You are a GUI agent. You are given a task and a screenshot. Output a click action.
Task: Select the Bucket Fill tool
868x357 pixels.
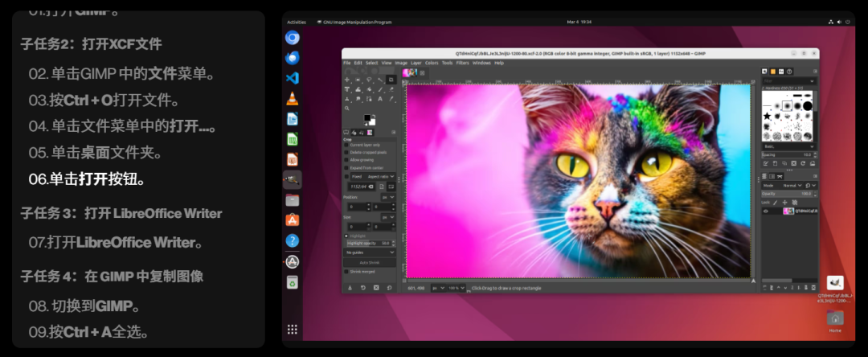(369, 89)
